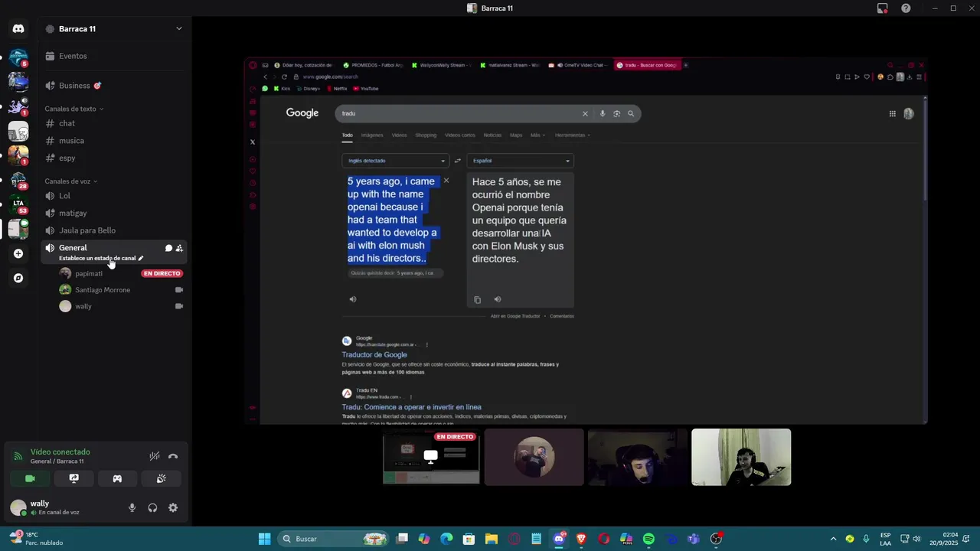
Task: Open the weather widget showing 18°C
Action: pos(36,539)
